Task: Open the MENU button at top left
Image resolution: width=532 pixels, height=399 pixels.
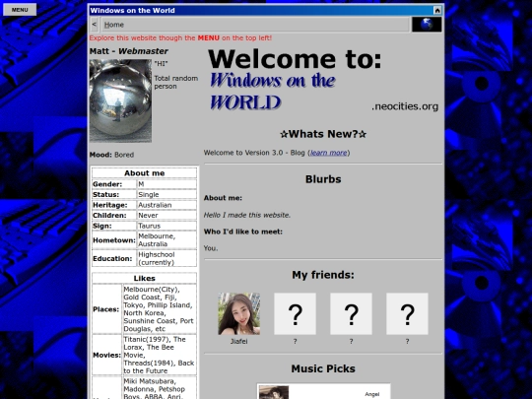Action: [20, 10]
